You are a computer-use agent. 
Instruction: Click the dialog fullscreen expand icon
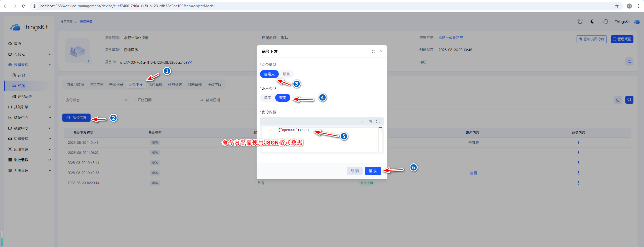374,51
